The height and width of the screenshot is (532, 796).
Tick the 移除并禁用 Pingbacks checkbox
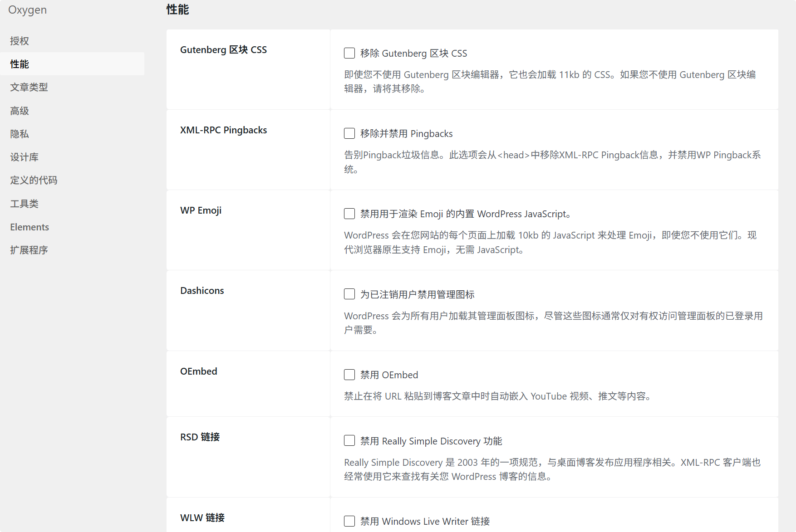349,133
